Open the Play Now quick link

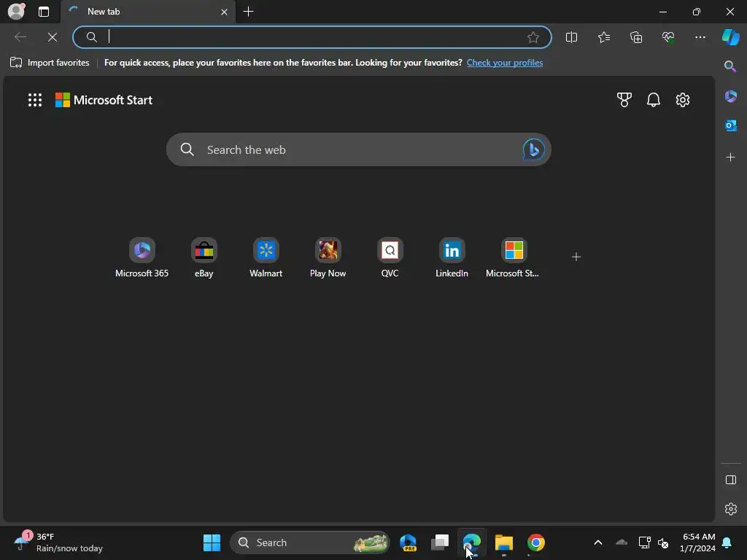[x=328, y=257]
